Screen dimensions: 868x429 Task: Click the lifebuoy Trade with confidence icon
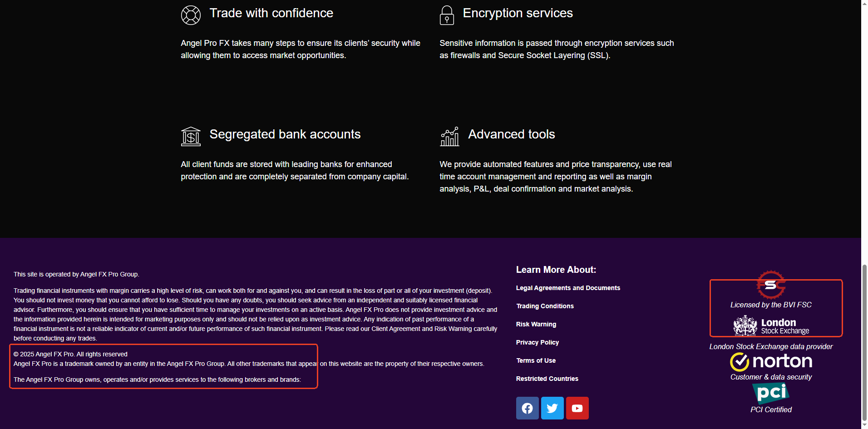coord(191,15)
